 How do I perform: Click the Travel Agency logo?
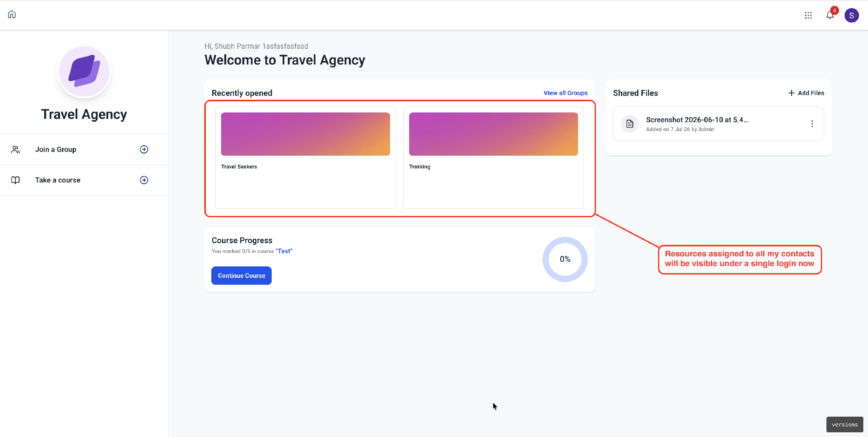pyautogui.click(x=84, y=72)
